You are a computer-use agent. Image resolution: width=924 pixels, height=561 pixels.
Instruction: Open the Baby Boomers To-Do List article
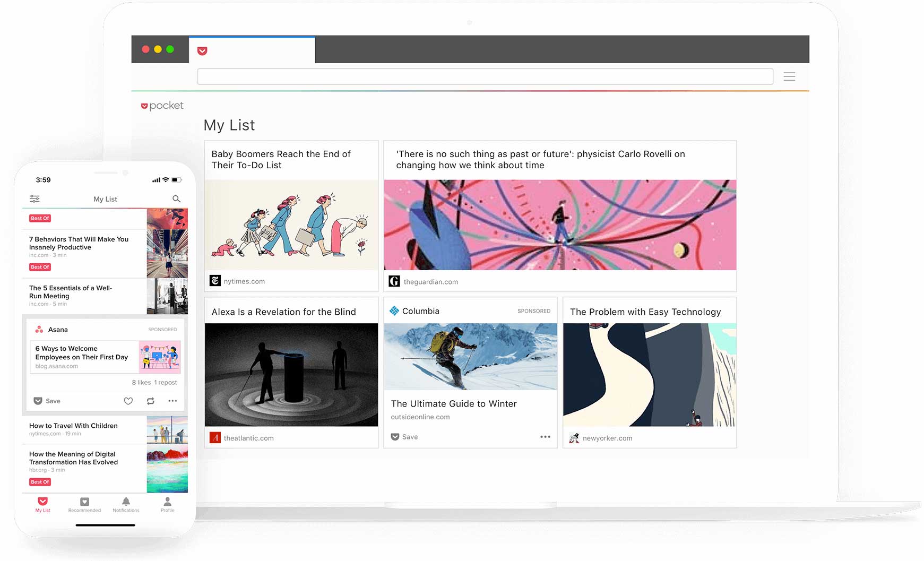[x=281, y=159]
